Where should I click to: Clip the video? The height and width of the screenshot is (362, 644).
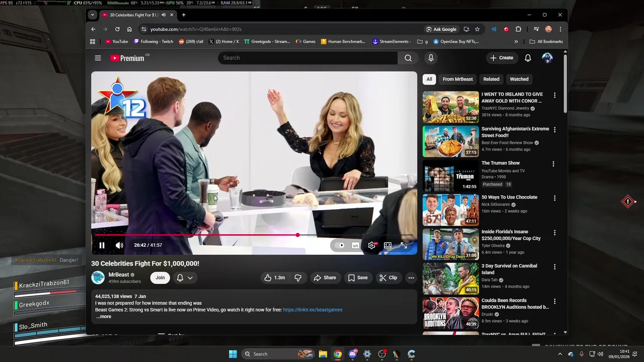(388, 278)
